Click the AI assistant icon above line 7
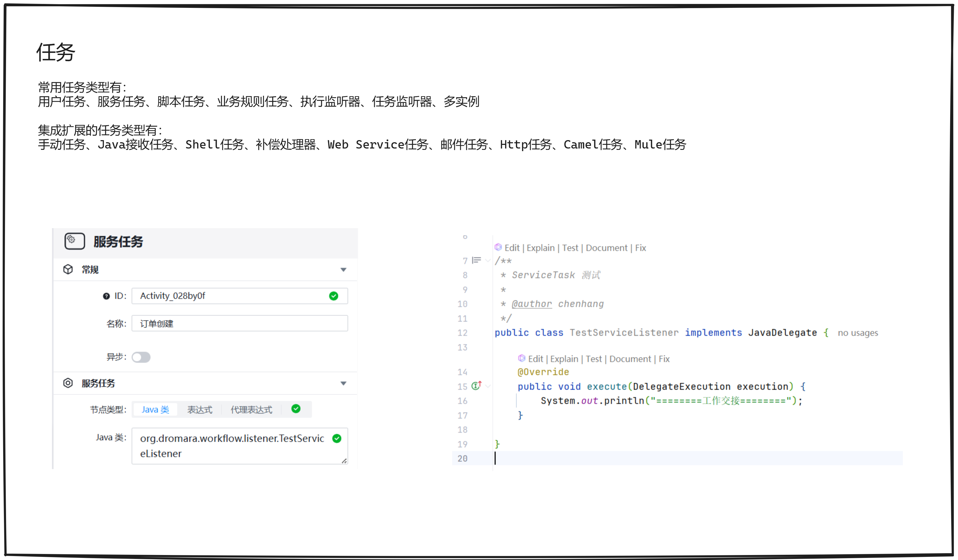 point(499,248)
